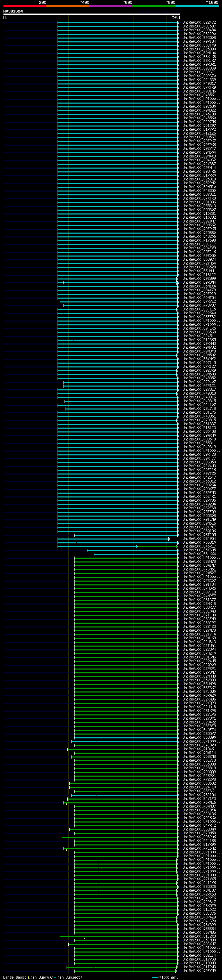Open the UniRef100_Q4PRF2 hit

(199, 826)
